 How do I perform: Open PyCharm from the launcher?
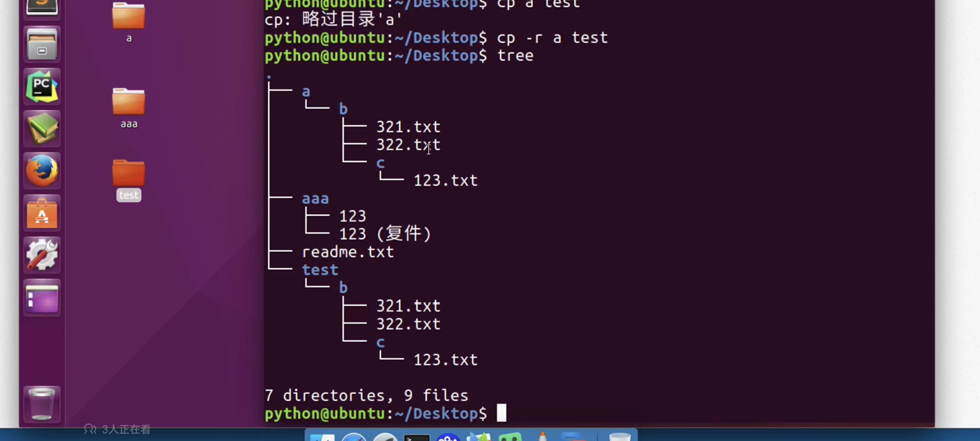tap(42, 87)
